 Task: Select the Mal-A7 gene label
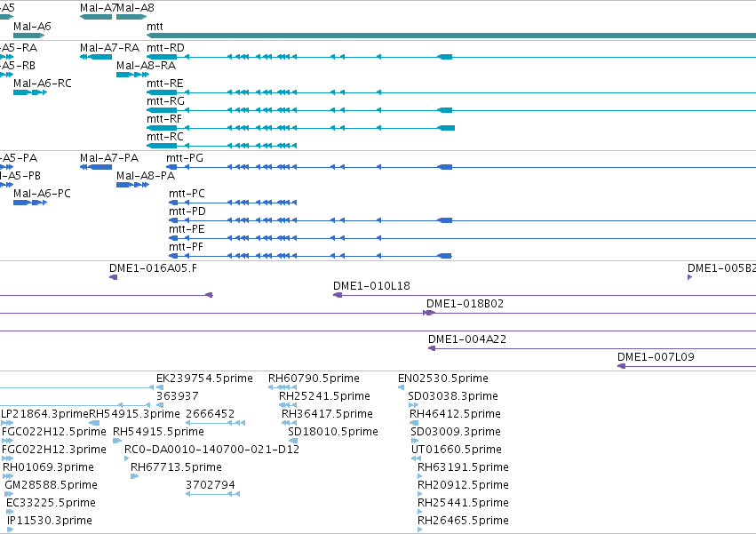coord(99,8)
